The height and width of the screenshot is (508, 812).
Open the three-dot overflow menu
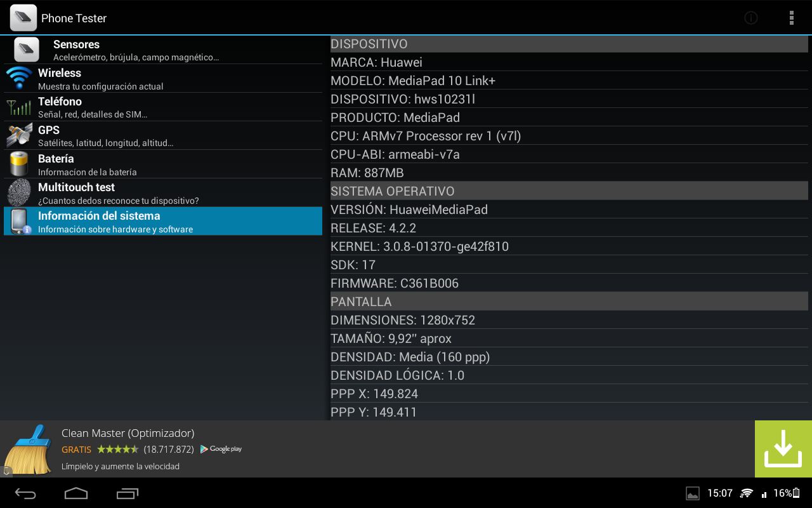click(x=791, y=18)
